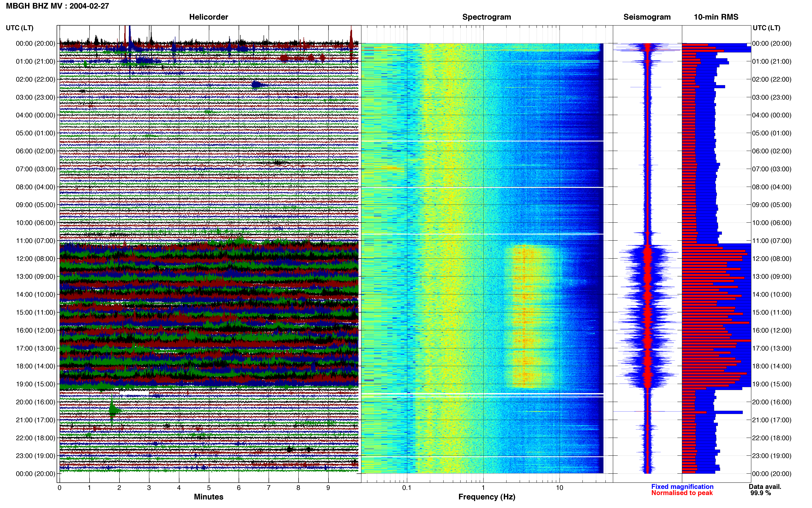Click the right-axis '07:00 (03:00)' time label

point(772,169)
